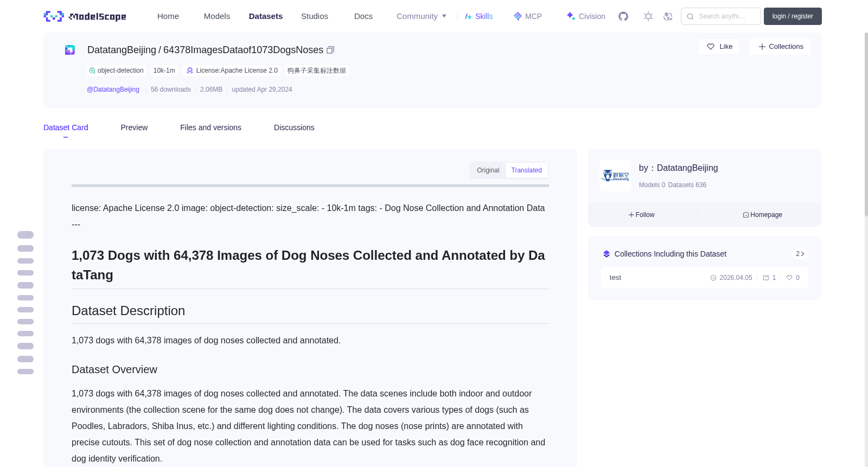Switch site language with the translate icon
Viewport: 868px width, 467px height.
[668, 16]
